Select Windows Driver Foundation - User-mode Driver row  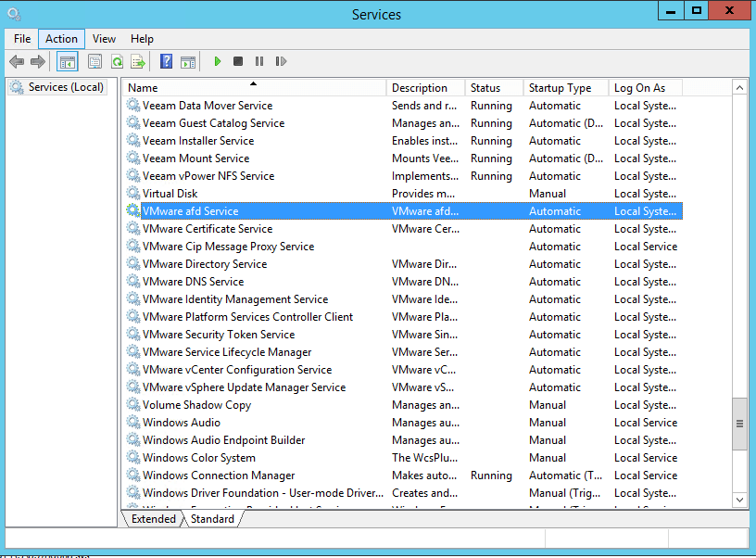[x=403, y=493]
